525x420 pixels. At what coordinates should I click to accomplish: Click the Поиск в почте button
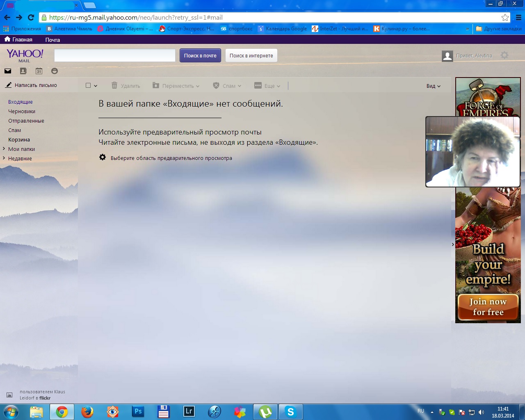(200, 56)
